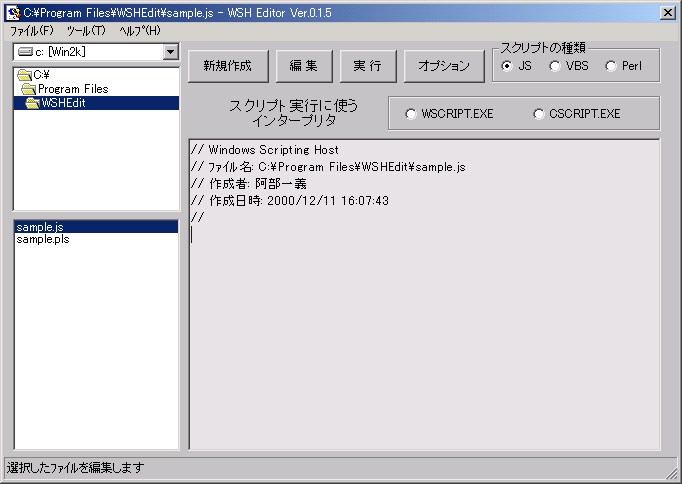Select sample.js in the file list
The width and height of the screenshot is (682, 484).
pos(97,227)
